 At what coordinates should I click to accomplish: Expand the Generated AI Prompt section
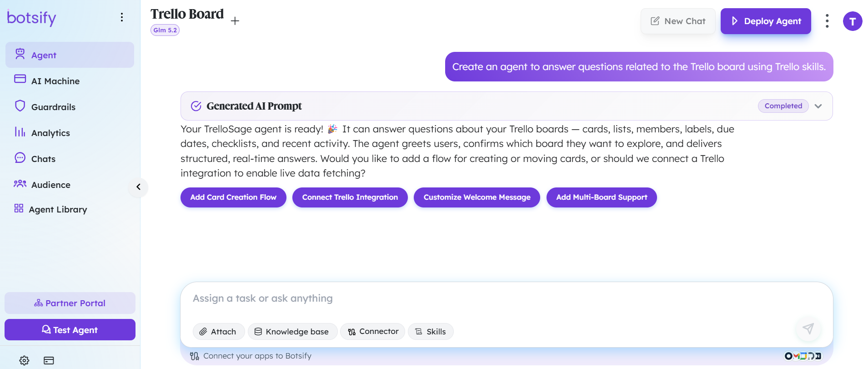tap(818, 106)
